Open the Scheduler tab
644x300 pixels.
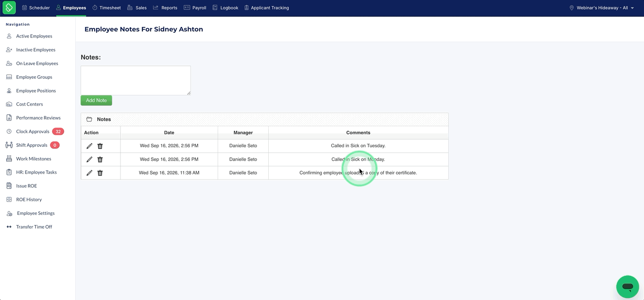(36, 8)
